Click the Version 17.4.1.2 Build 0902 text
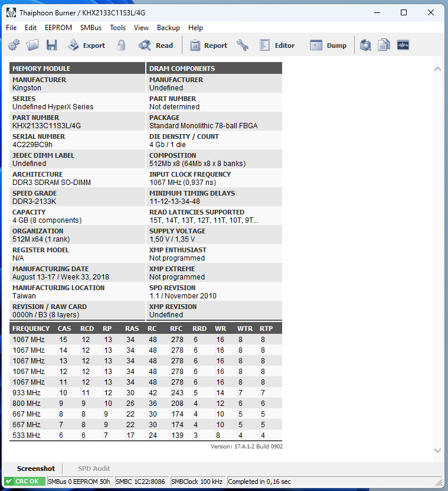The height and width of the screenshot is (491, 448). (x=247, y=447)
